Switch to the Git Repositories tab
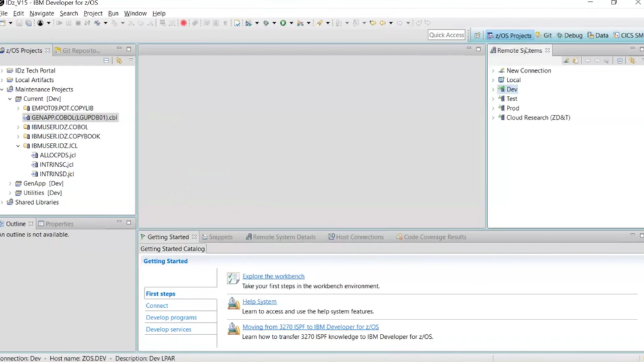 click(78, 50)
